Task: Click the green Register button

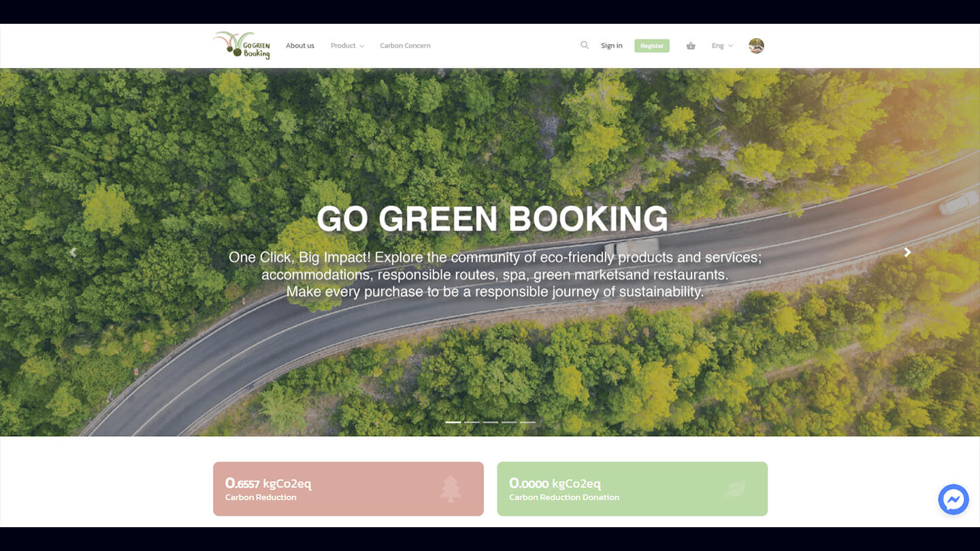Action: click(652, 46)
